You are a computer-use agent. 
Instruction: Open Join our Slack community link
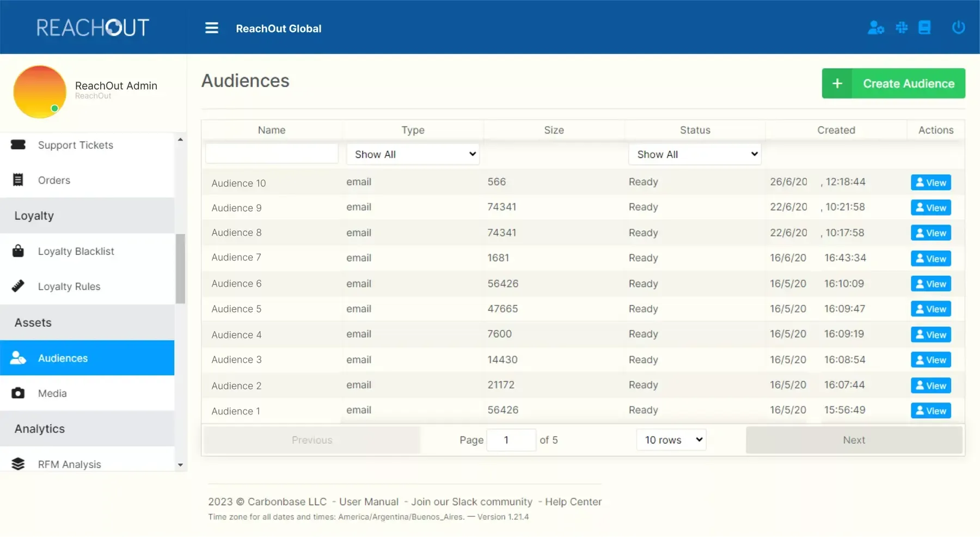point(471,502)
